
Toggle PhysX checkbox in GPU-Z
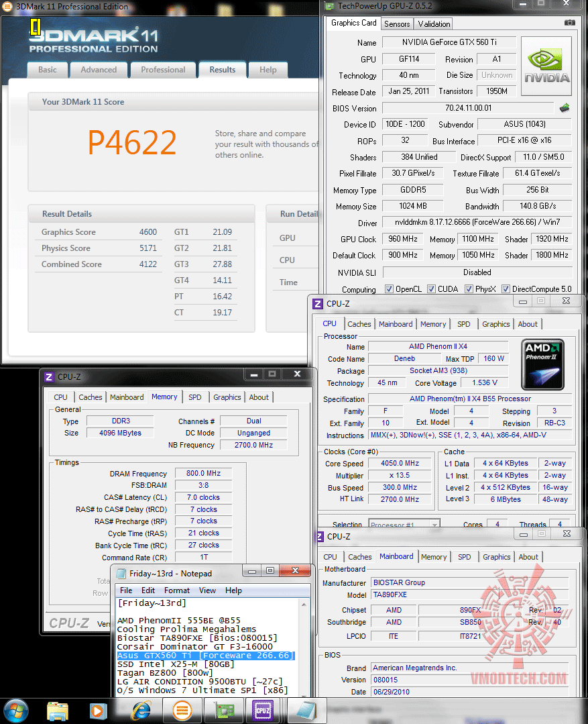click(x=469, y=289)
